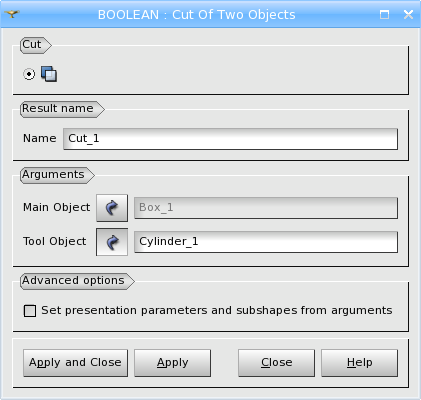The image size is (421, 400).
Task: Click the Apply button
Action: [x=172, y=363]
